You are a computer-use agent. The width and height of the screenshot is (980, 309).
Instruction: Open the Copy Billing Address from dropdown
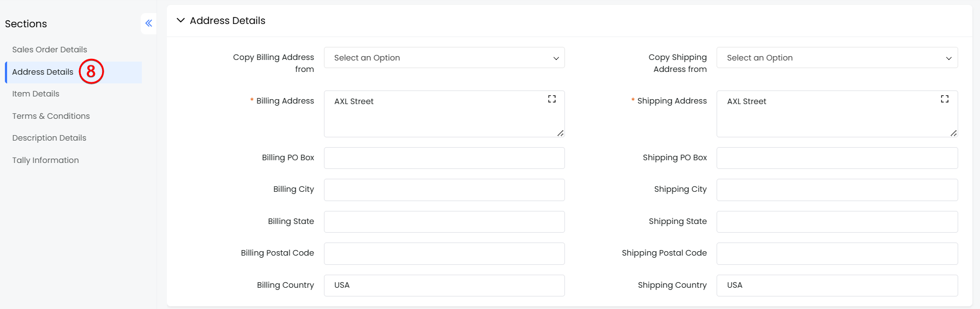pyautogui.click(x=444, y=58)
